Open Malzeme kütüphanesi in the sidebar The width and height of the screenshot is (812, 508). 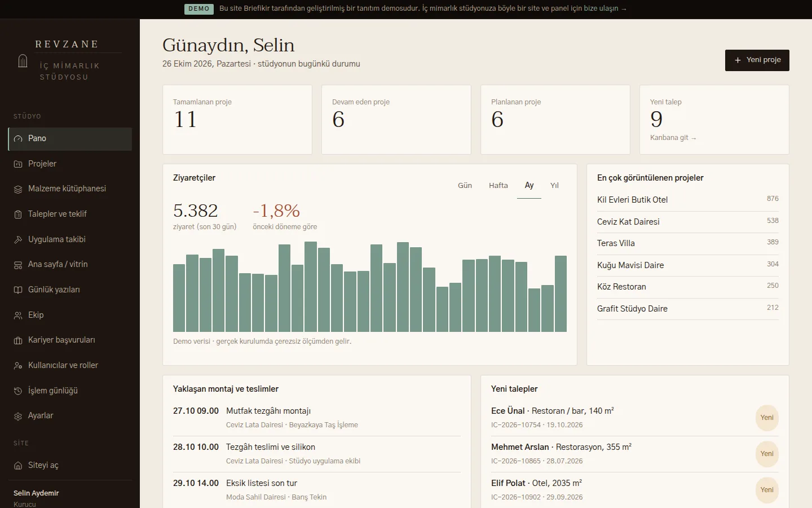(x=70, y=189)
